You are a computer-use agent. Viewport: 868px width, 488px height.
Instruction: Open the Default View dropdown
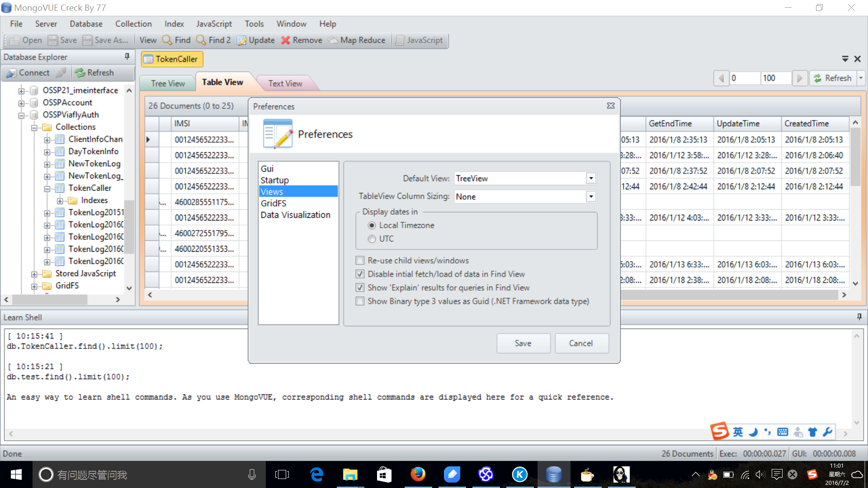[591, 178]
